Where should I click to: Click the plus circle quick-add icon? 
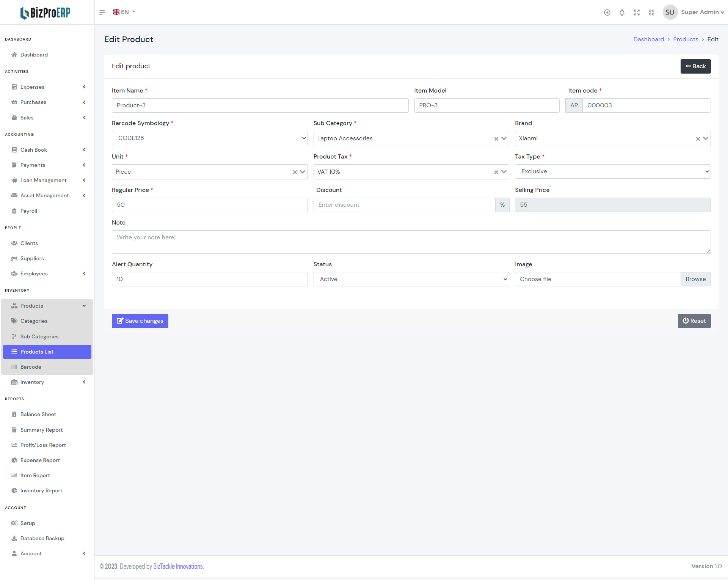[607, 13]
